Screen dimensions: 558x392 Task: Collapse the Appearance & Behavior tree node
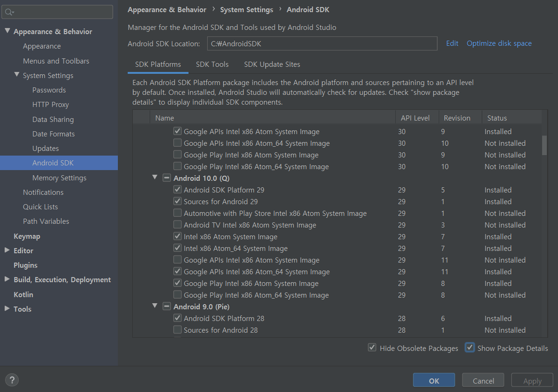point(7,31)
